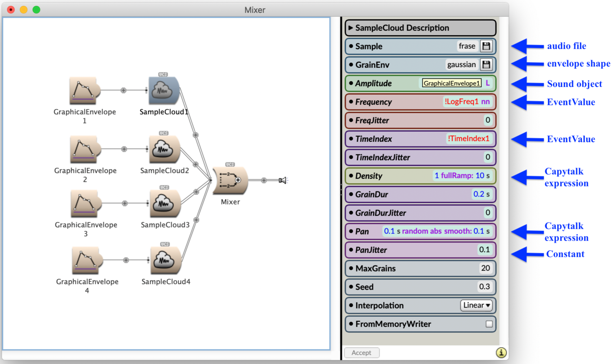This screenshot has width=615, height=364.
Task: Select the GraphicalEnvelope 4 icon
Action: (x=86, y=260)
